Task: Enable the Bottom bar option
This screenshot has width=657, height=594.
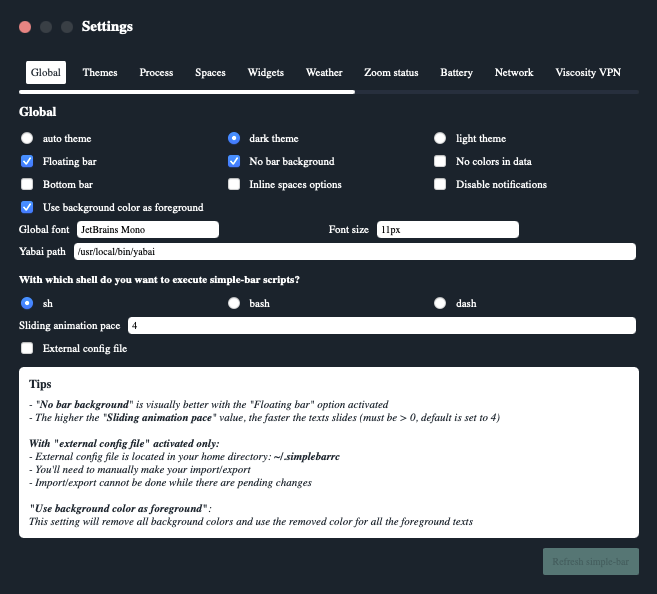Action: coord(27,184)
